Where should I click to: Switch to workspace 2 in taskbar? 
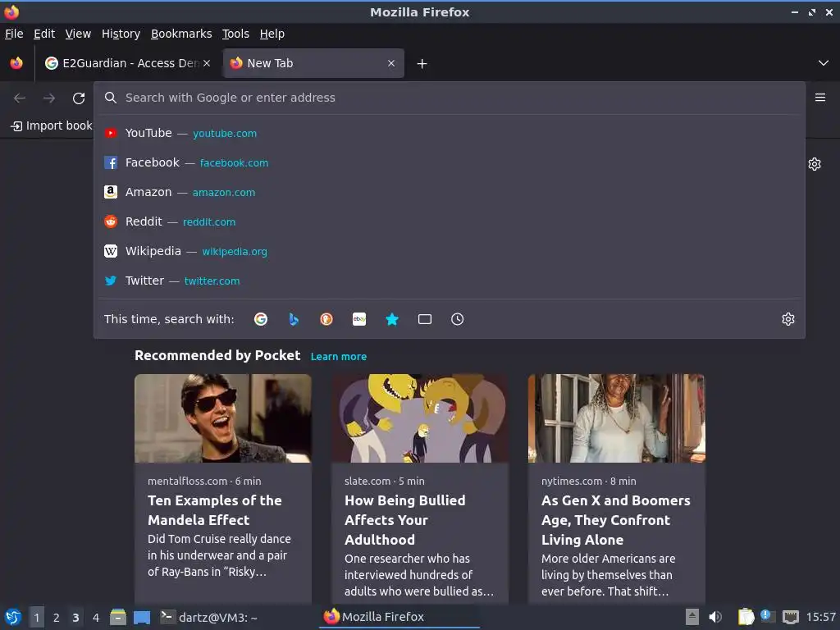click(57, 618)
